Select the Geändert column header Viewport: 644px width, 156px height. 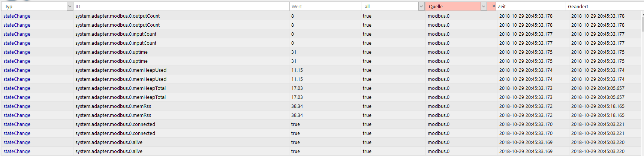[604, 6]
